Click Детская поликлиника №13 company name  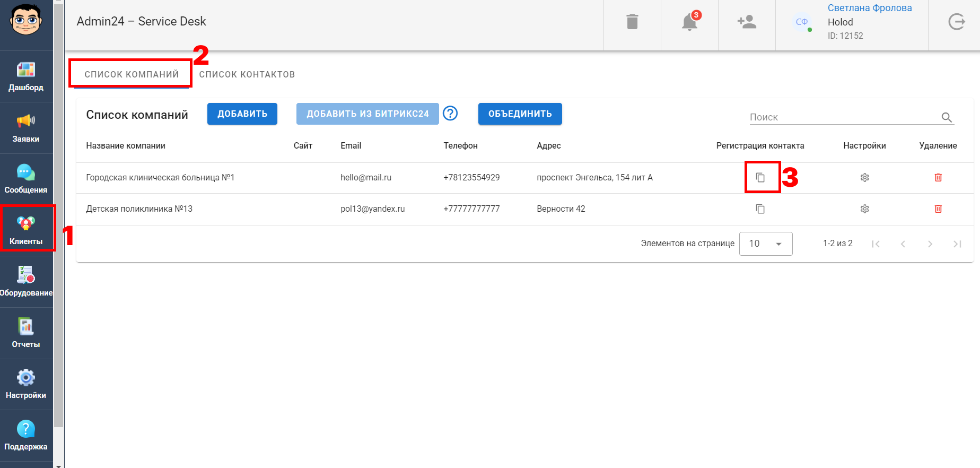pyautogui.click(x=139, y=209)
